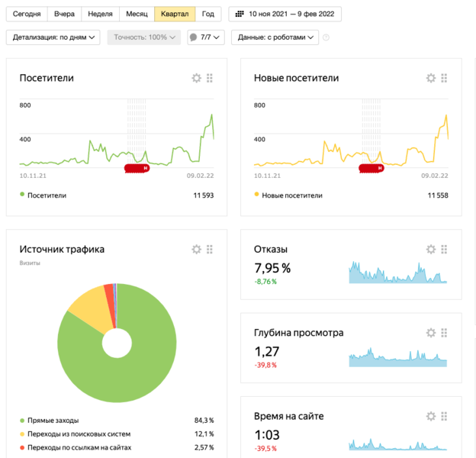Image resolution: width=476 pixels, height=458 pixels.
Task: Toggle Переходы по ссылкам на сайтах legend
Action: [x=79, y=447]
